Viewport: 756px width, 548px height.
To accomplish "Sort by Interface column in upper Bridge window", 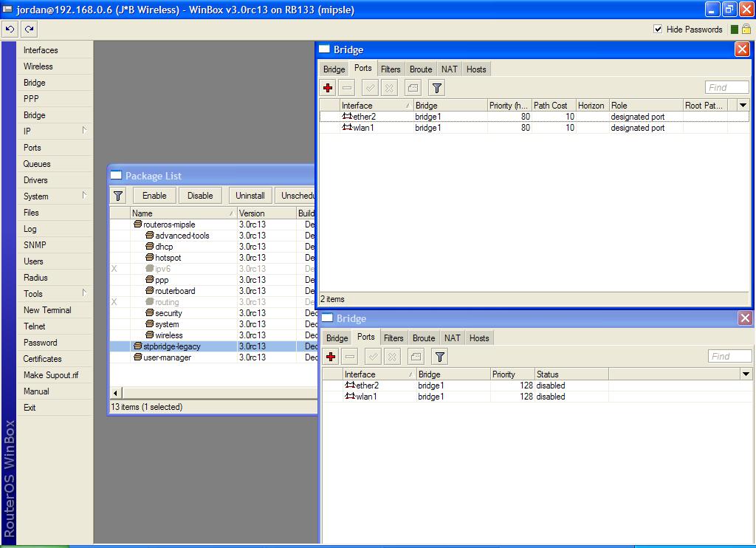I will [376, 105].
